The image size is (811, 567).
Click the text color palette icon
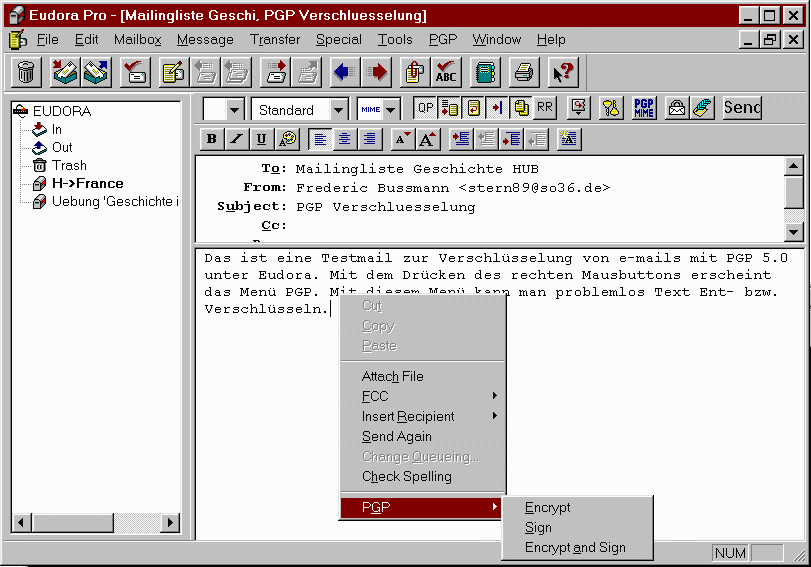288,139
